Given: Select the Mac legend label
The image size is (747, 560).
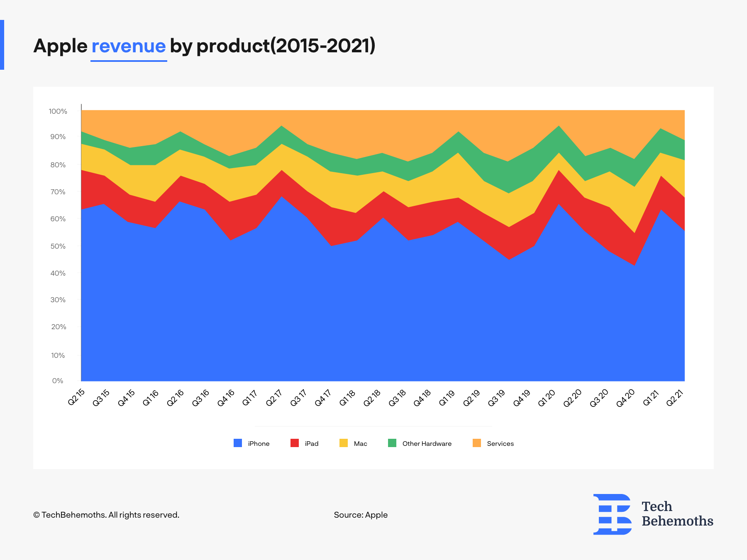Looking at the screenshot, I should coord(360,443).
